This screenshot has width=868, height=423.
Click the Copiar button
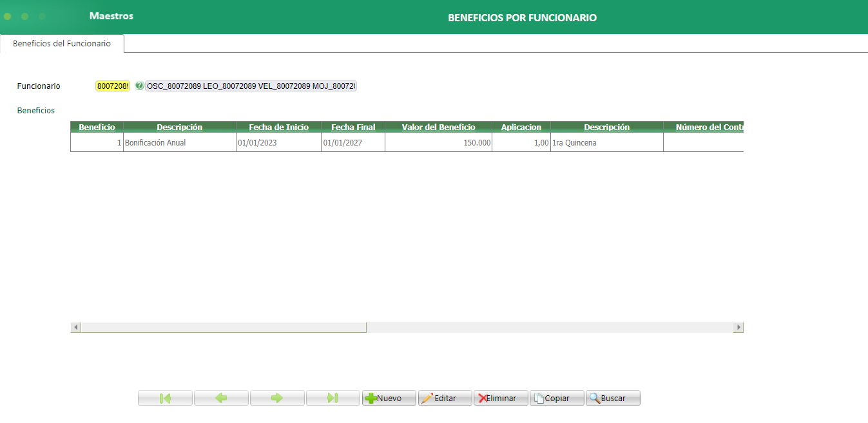click(557, 398)
